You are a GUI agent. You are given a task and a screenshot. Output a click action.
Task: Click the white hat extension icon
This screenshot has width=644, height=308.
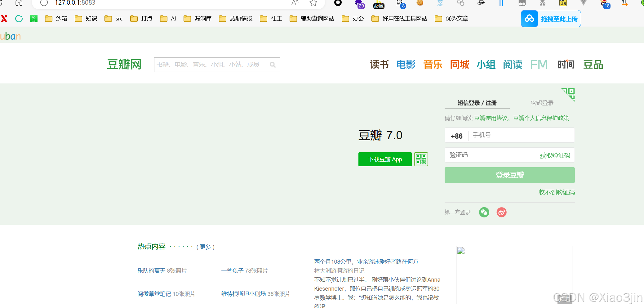pyautogui.click(x=481, y=3)
